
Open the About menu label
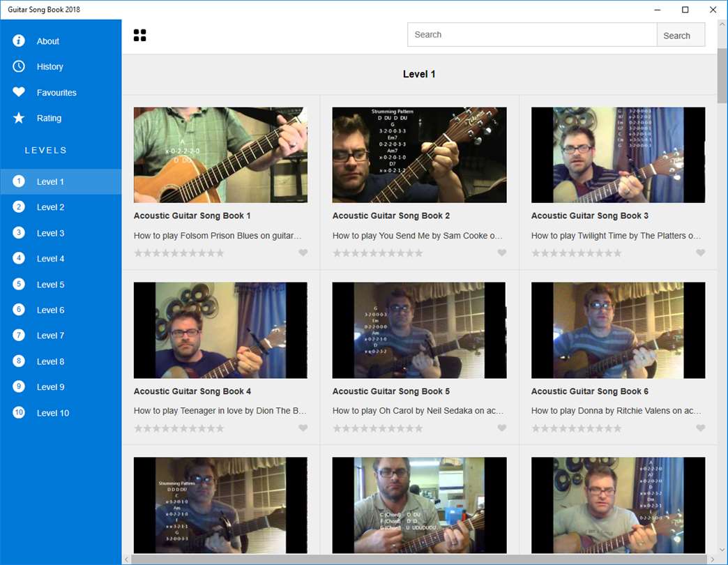[48, 41]
